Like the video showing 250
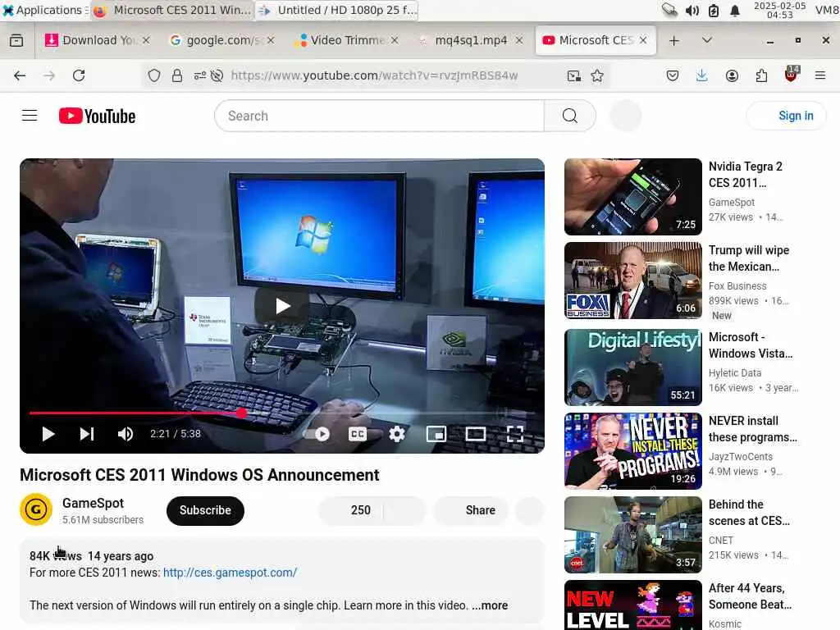Image resolution: width=840 pixels, height=630 pixels. pos(351,510)
